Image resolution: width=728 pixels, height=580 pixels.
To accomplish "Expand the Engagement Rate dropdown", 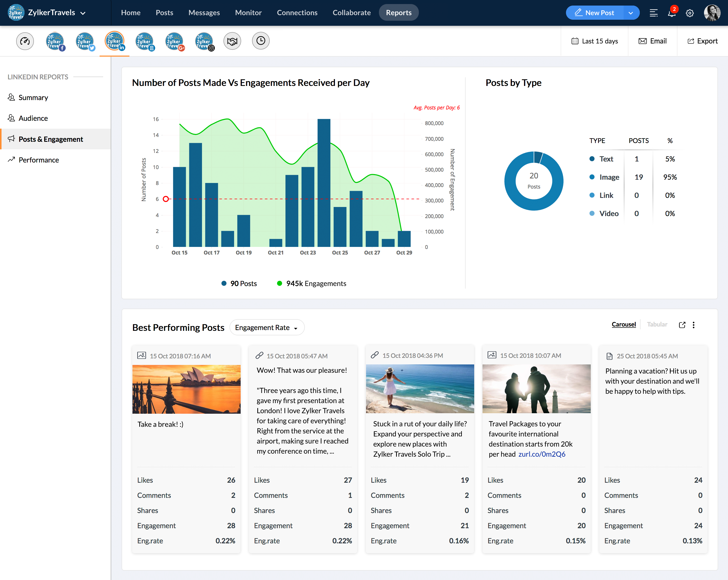I will pyautogui.click(x=267, y=328).
